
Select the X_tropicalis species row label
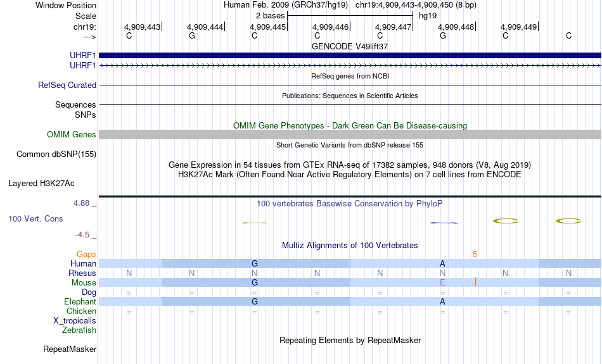[x=75, y=321]
